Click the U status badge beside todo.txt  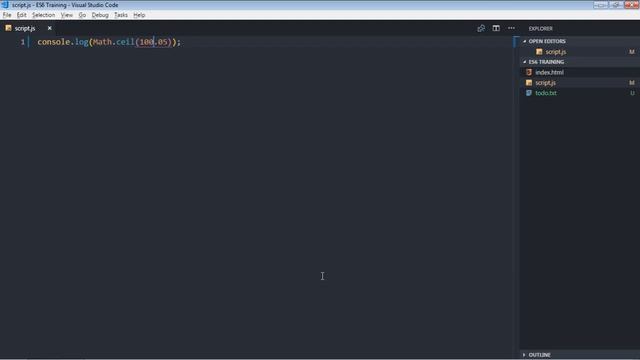click(x=632, y=93)
